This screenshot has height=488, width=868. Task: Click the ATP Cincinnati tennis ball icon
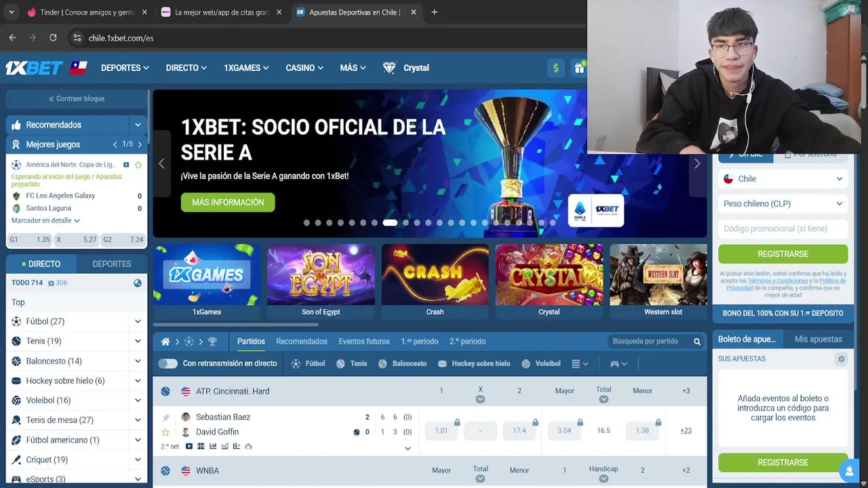pos(165,391)
